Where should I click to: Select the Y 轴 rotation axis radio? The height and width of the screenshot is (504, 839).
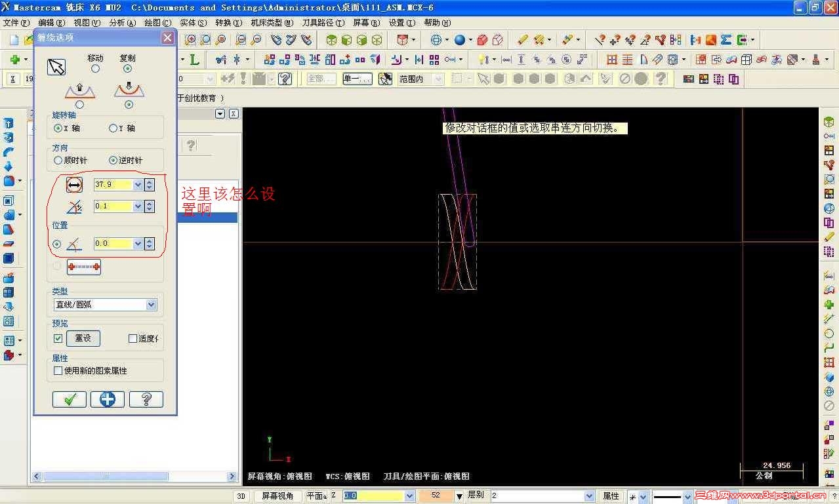tap(113, 128)
